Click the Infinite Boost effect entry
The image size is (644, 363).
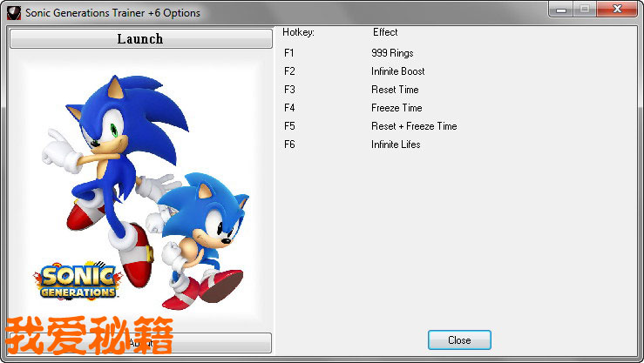coord(397,71)
